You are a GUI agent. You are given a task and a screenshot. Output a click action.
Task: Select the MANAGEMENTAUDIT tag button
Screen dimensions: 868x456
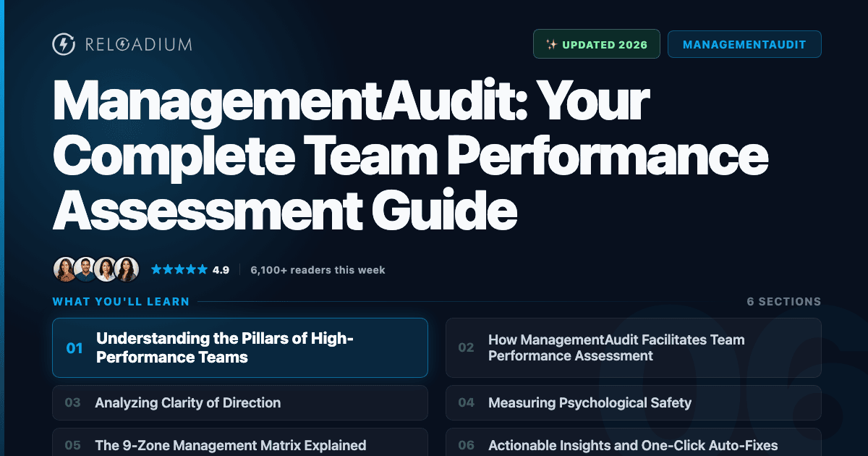(744, 44)
